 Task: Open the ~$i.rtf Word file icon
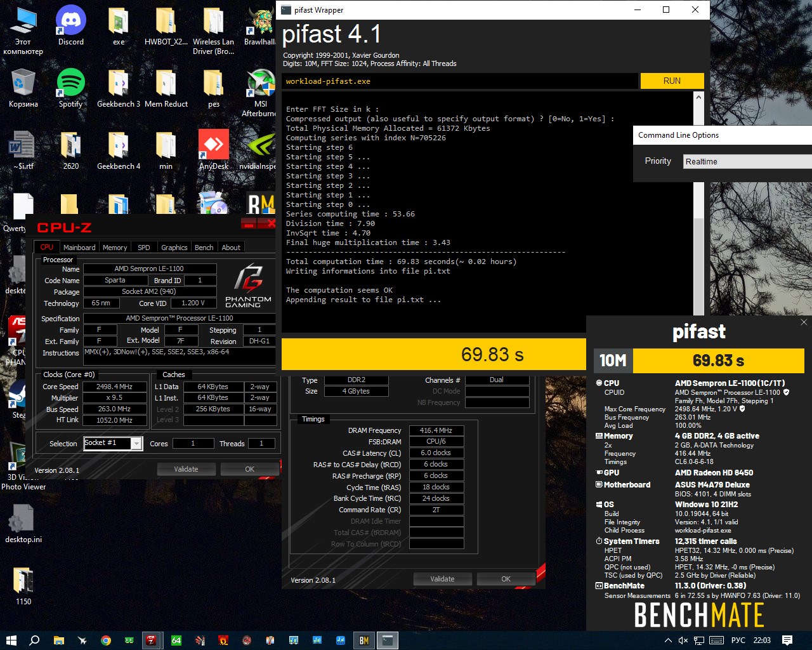23,150
